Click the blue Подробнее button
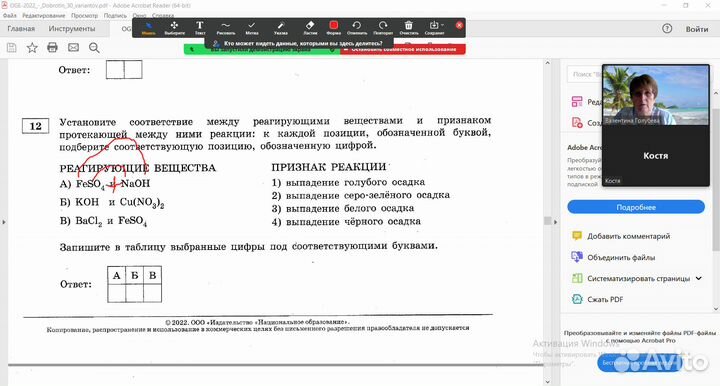 point(636,207)
